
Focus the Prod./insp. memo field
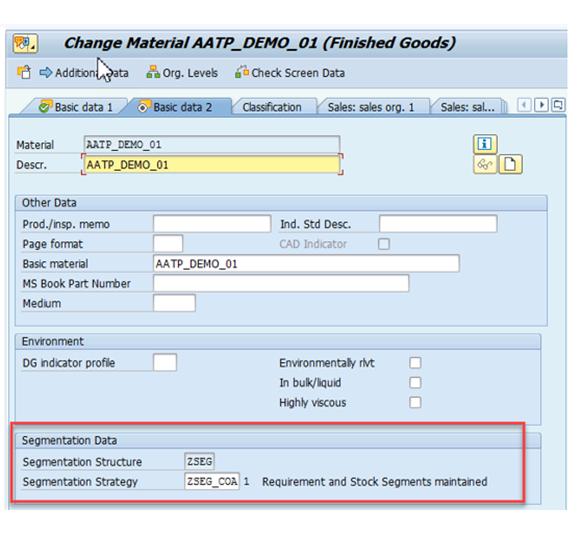coord(212,224)
